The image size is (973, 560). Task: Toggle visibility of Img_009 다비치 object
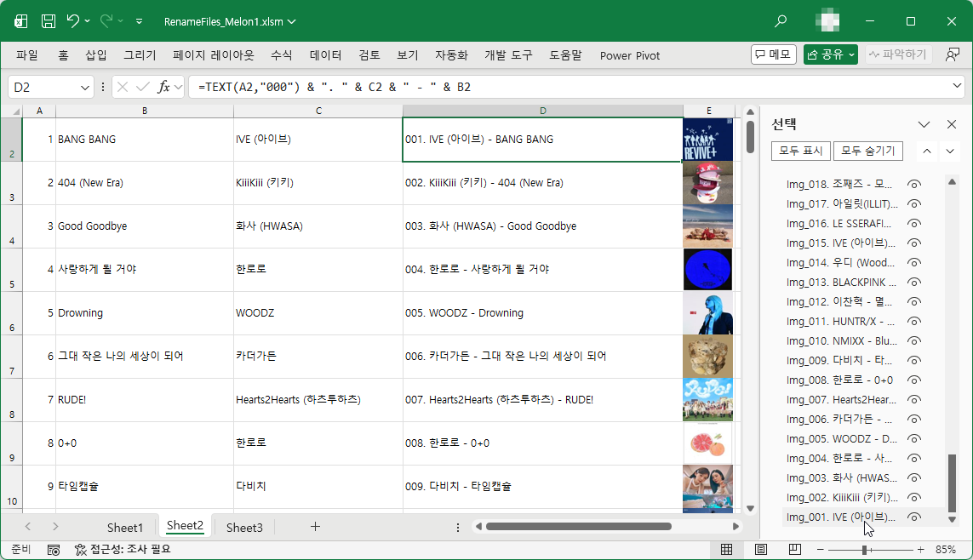coord(914,360)
